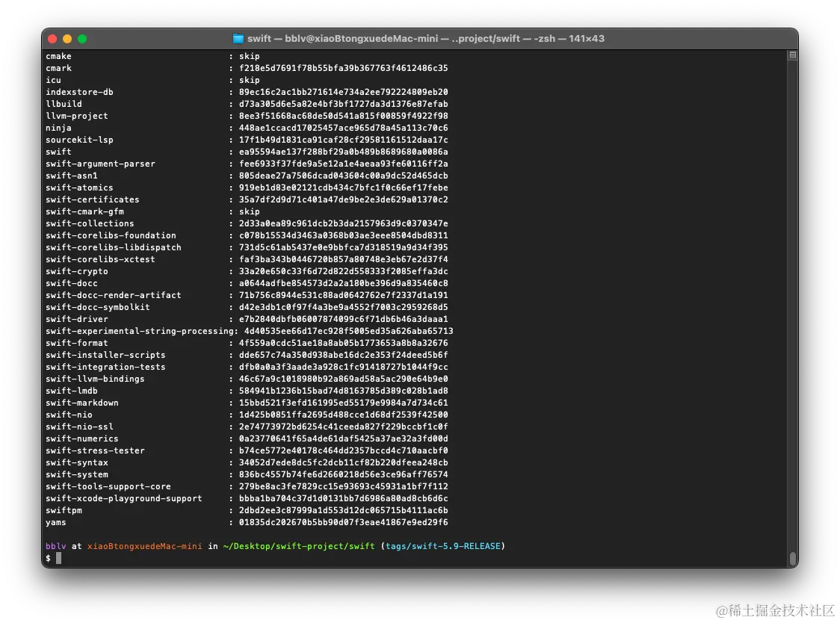Click the 'skip' value for swift-cmark-gfm
The image size is (840, 623).
click(249, 211)
